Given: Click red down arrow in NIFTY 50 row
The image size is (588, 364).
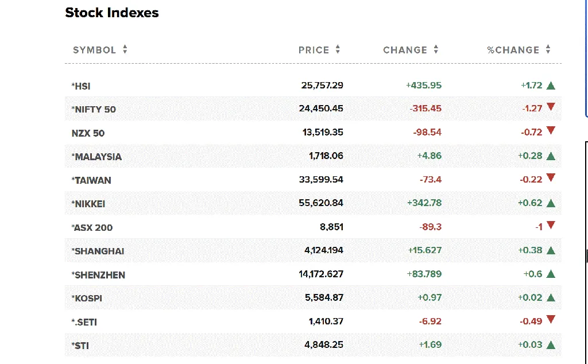Looking at the screenshot, I should [x=551, y=107].
